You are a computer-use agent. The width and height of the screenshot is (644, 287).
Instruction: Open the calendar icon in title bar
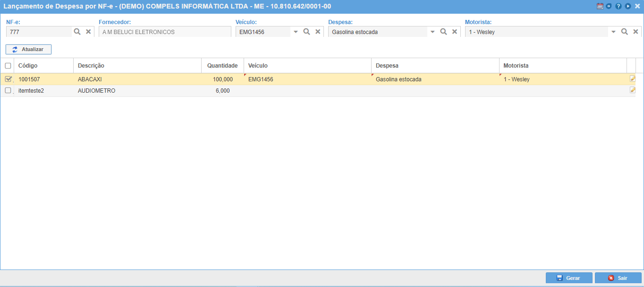point(600,6)
